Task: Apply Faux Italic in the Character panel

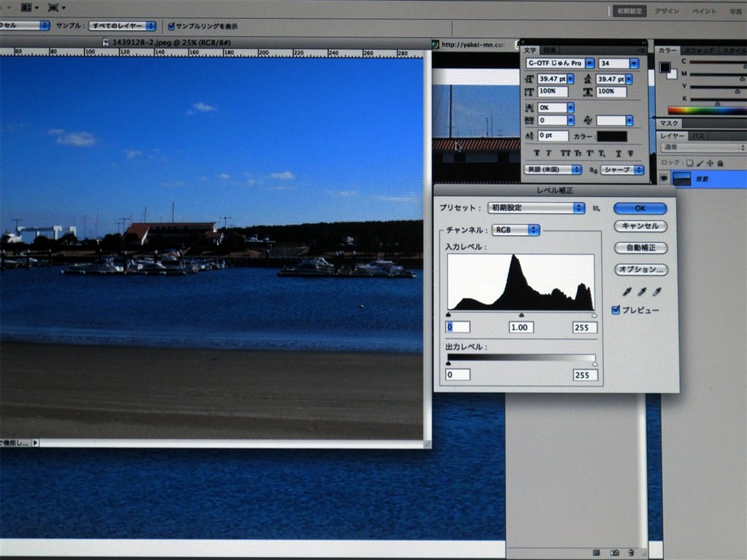Action: [549, 153]
